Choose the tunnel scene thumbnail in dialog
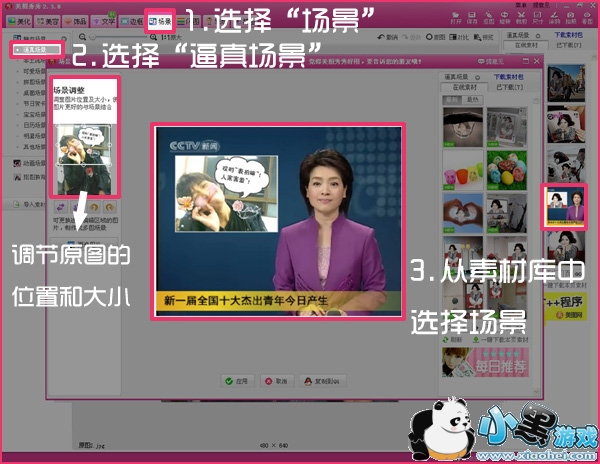Screen dimensions: 600x464 463,127
